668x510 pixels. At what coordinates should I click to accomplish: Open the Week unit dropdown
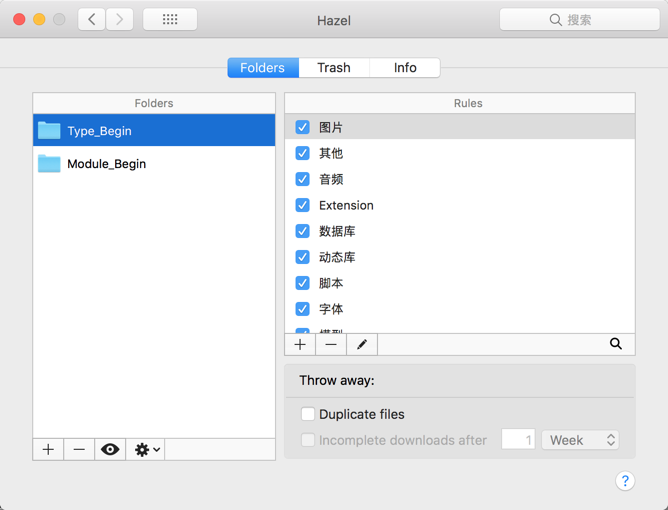[580, 440]
